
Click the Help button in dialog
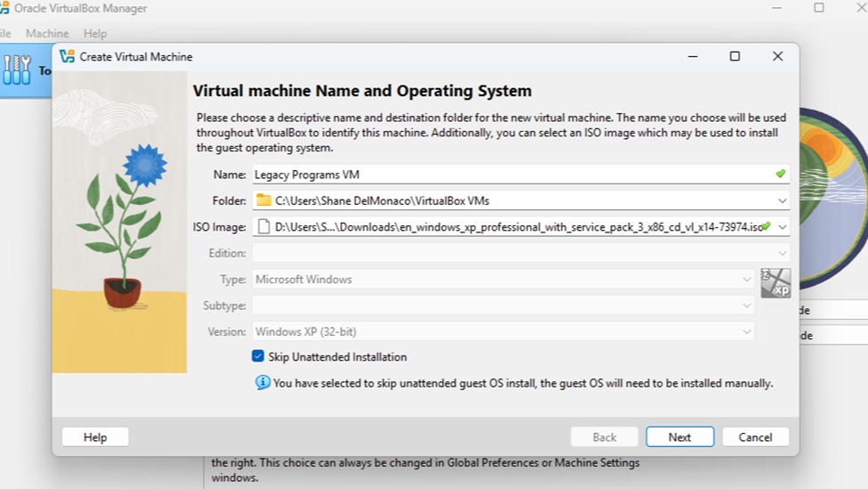pos(95,437)
